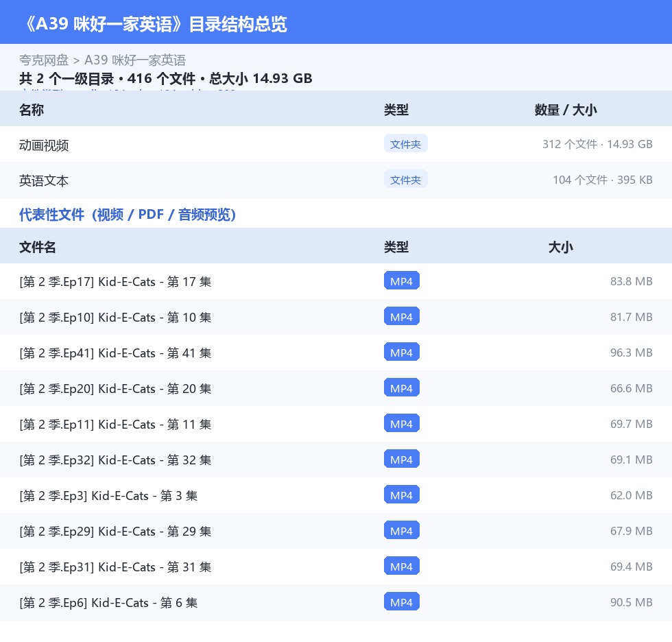Click 104 个文件 · 395 KB value
The height and width of the screenshot is (642, 672).
(x=603, y=180)
